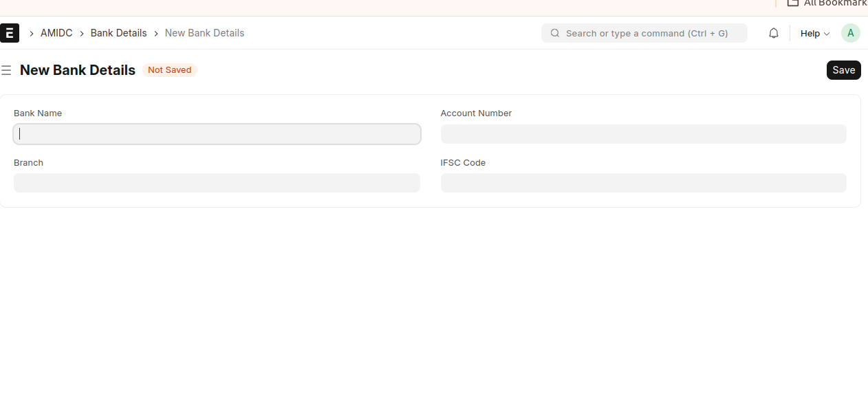This screenshot has width=868, height=394.
Task: Toggle the sidebar with the hamburger icon
Action: (x=6, y=70)
